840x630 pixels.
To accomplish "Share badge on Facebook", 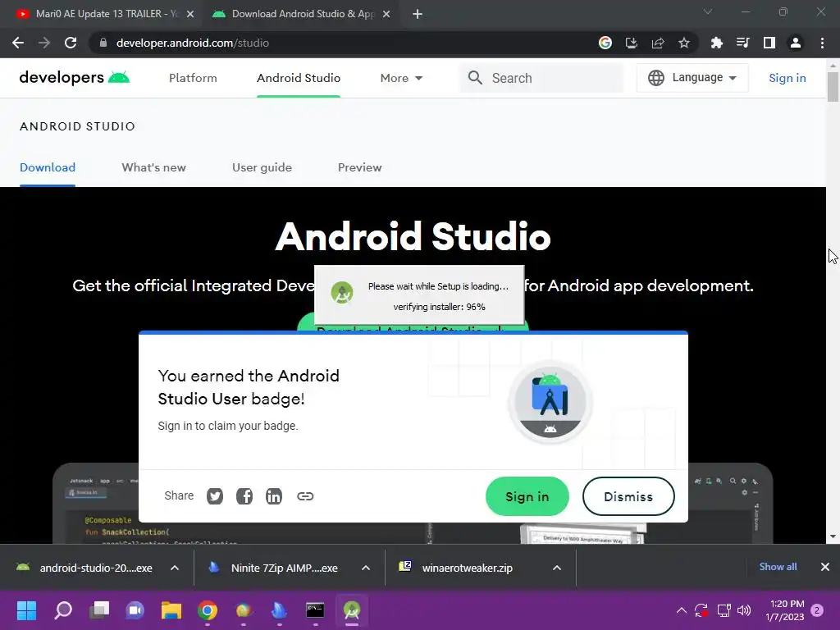I will coord(244,496).
